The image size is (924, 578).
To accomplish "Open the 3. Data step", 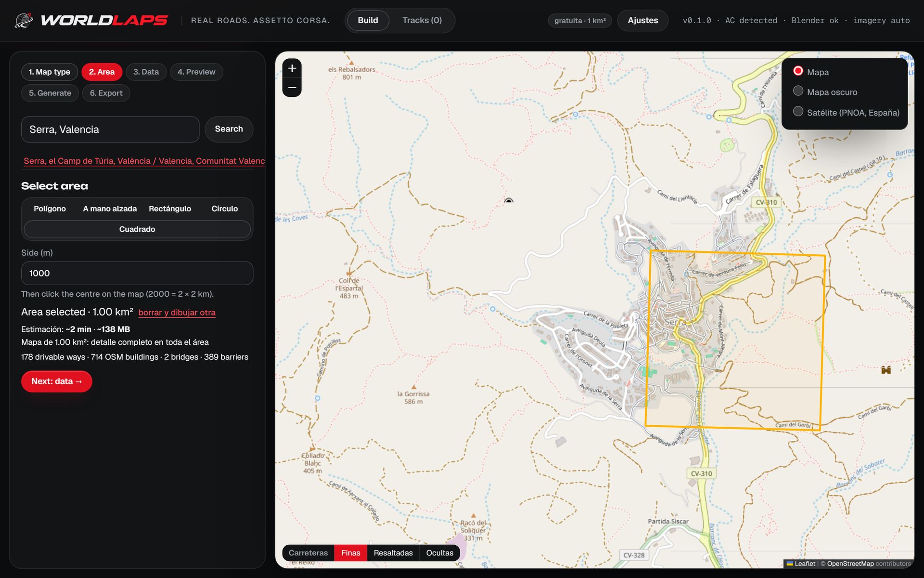I will tap(146, 72).
